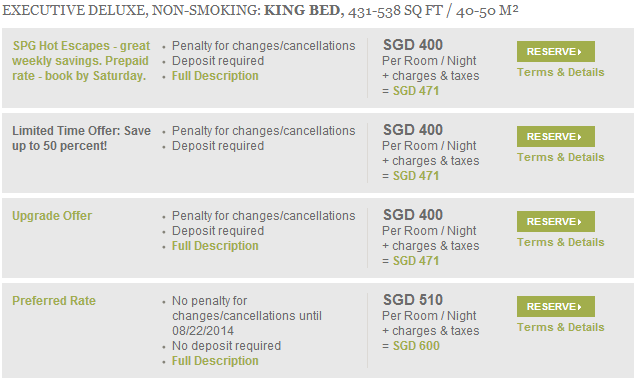The height and width of the screenshot is (379, 641).
Task: View Full Description of SPG Hot Escapes
Action: click(x=215, y=76)
